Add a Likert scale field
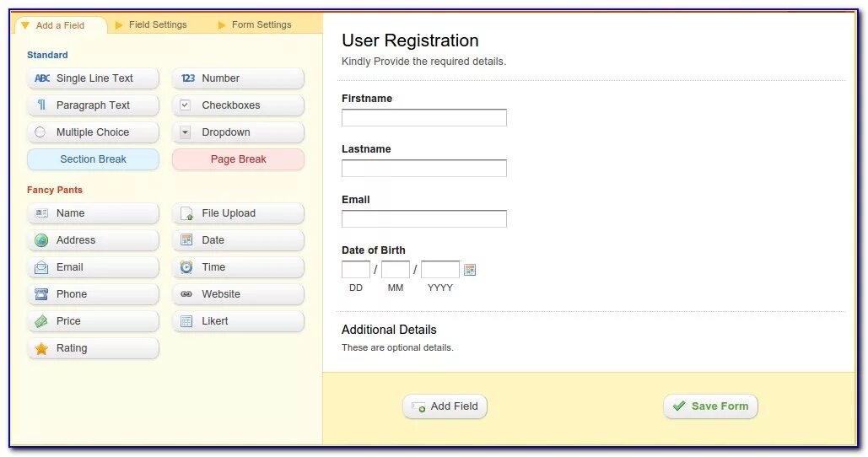The width and height of the screenshot is (868, 457). pyautogui.click(x=238, y=321)
